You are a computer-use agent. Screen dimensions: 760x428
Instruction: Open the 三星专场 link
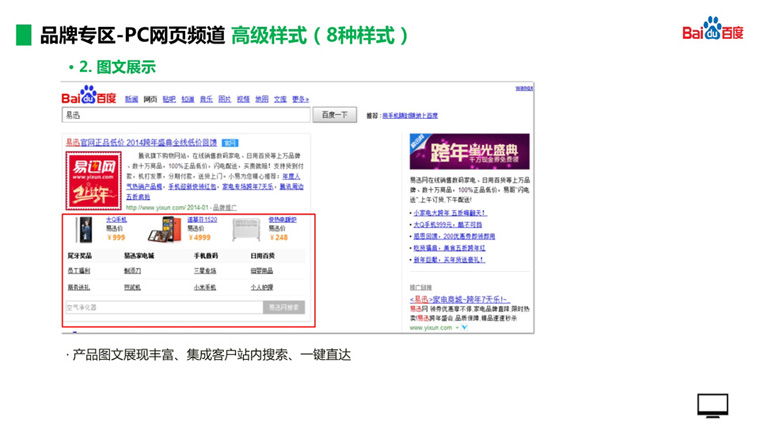coord(205,271)
